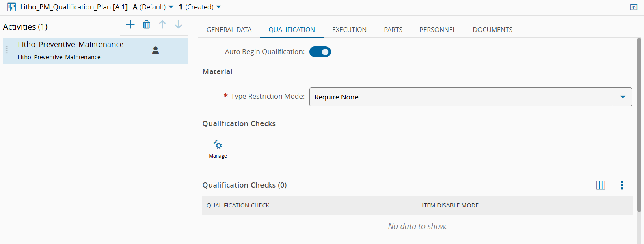Open the three-dot more options menu
This screenshot has width=644, height=244.
coord(622,185)
